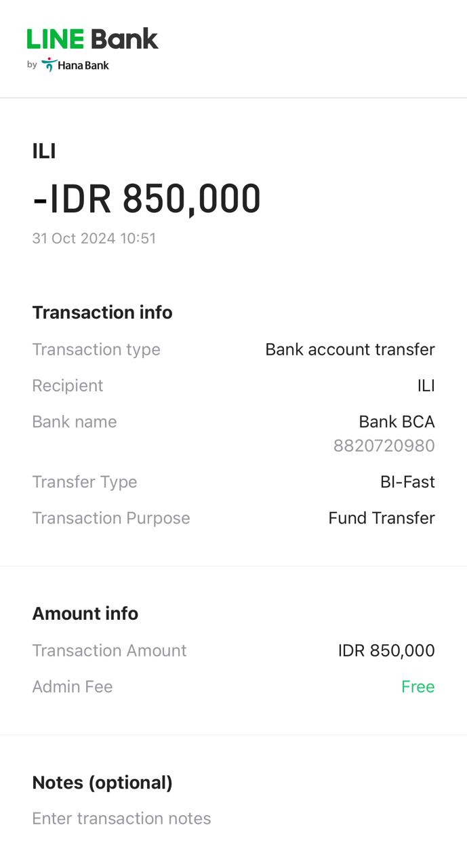Tap the ILI recipient heading
The height and width of the screenshot is (868, 467).
point(44,151)
